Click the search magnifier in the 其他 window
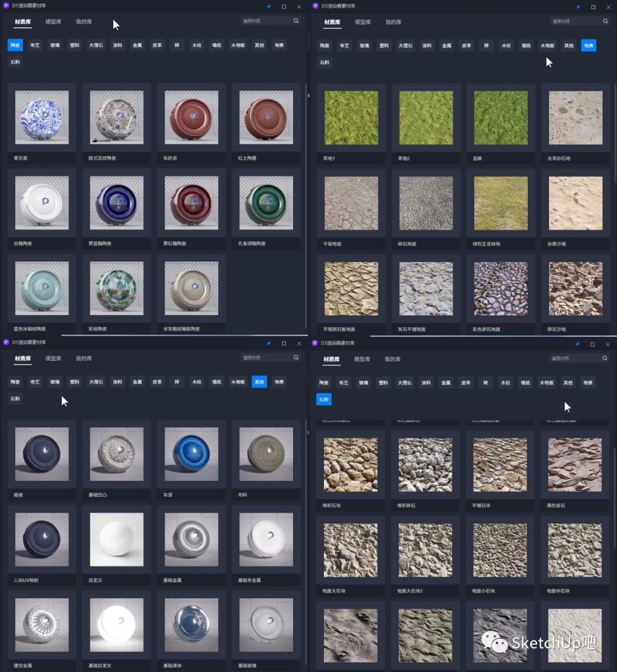The height and width of the screenshot is (672, 617). 296,357
